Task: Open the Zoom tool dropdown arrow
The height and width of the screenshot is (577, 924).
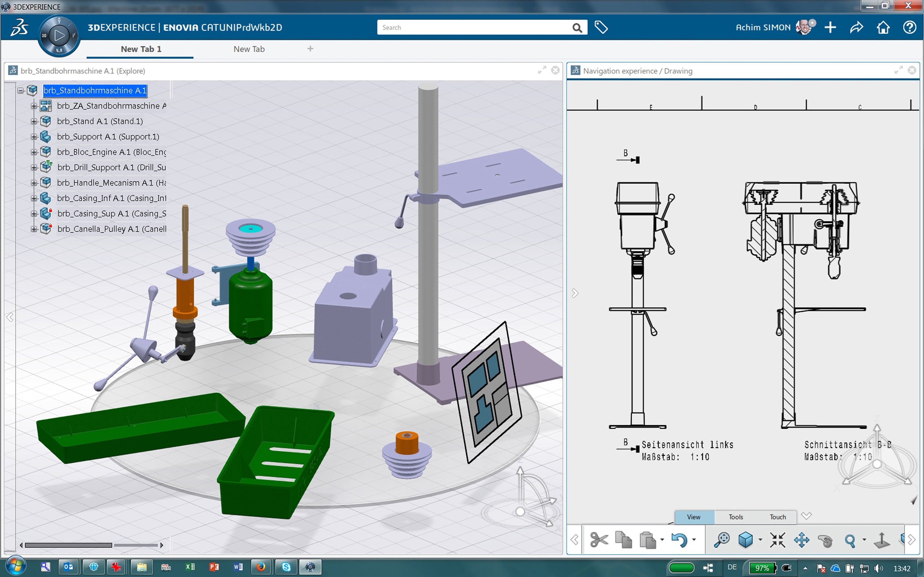Action: tap(864, 539)
